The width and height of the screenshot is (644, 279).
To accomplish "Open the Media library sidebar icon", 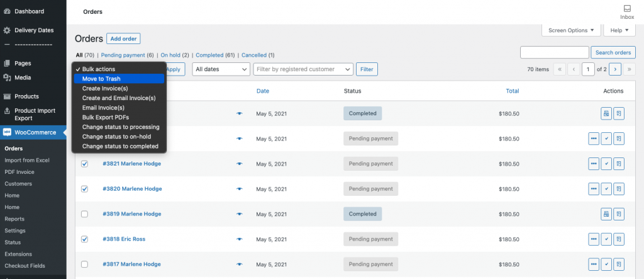I will 6,77.
